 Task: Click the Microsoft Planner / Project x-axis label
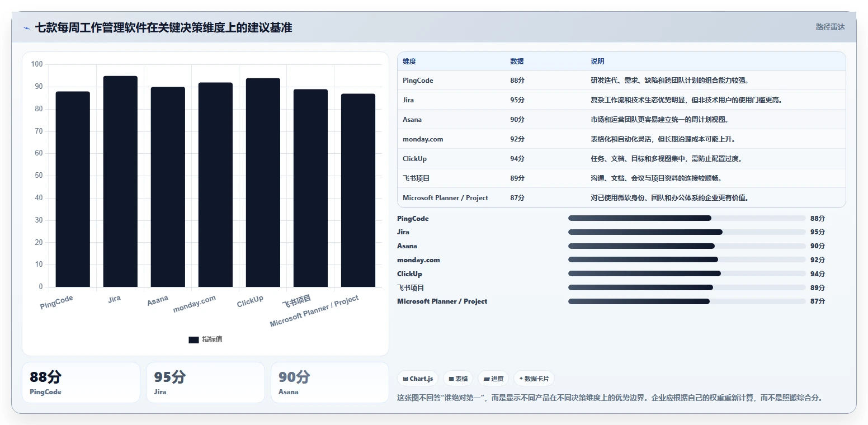pyautogui.click(x=314, y=311)
